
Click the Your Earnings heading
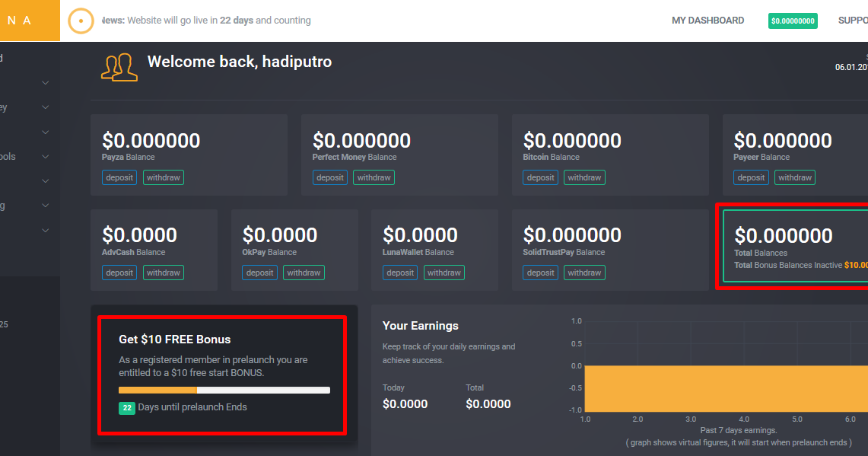coord(420,326)
